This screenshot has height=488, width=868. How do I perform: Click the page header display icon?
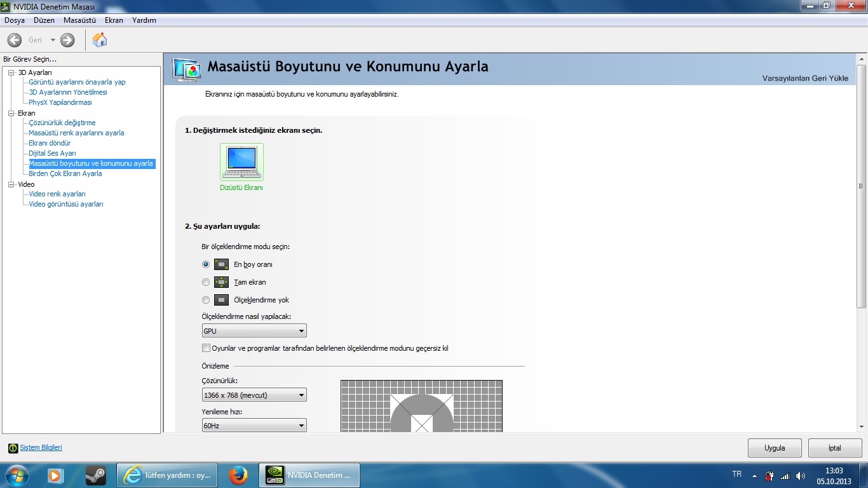coord(186,70)
